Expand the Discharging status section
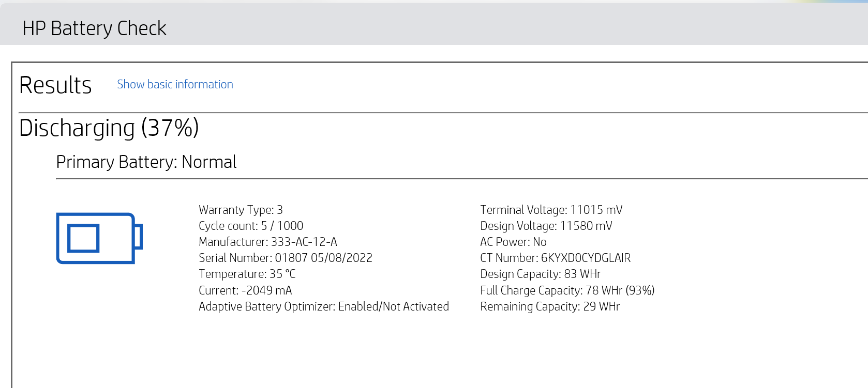 [109, 128]
